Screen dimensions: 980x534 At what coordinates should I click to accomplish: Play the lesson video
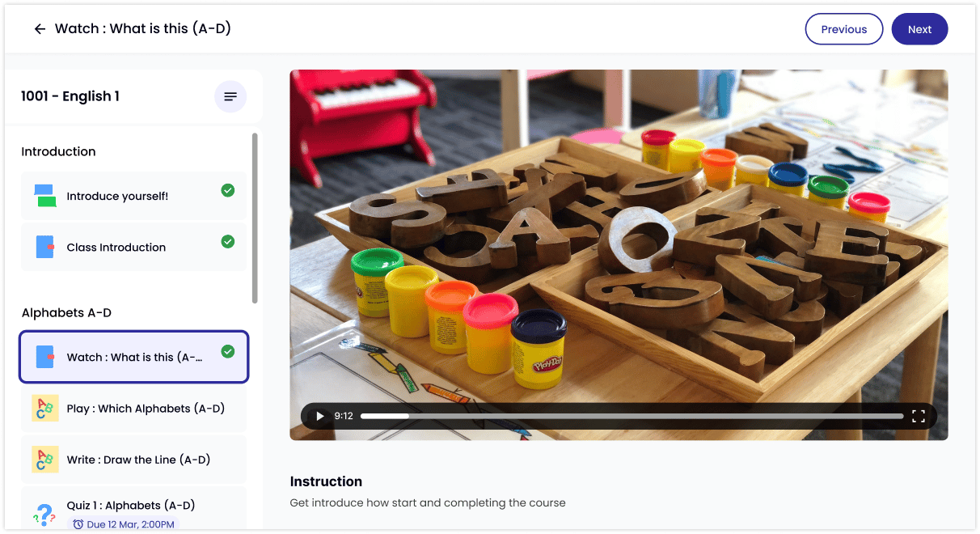pyautogui.click(x=320, y=416)
